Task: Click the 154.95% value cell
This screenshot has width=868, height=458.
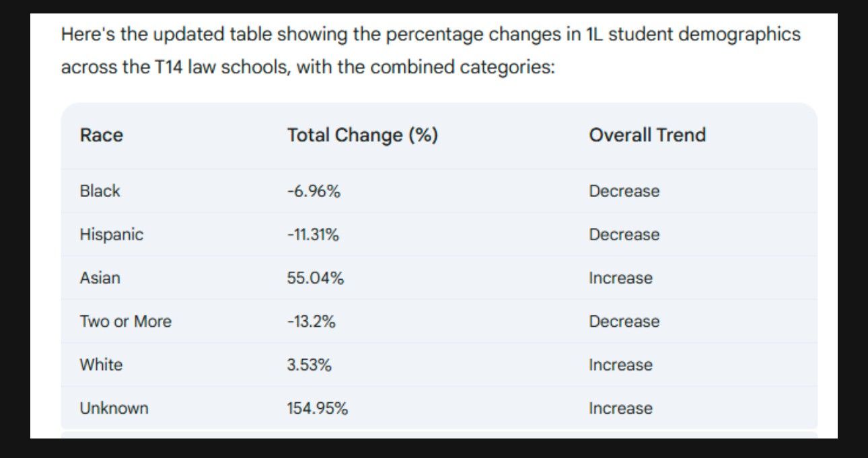Action: click(318, 408)
